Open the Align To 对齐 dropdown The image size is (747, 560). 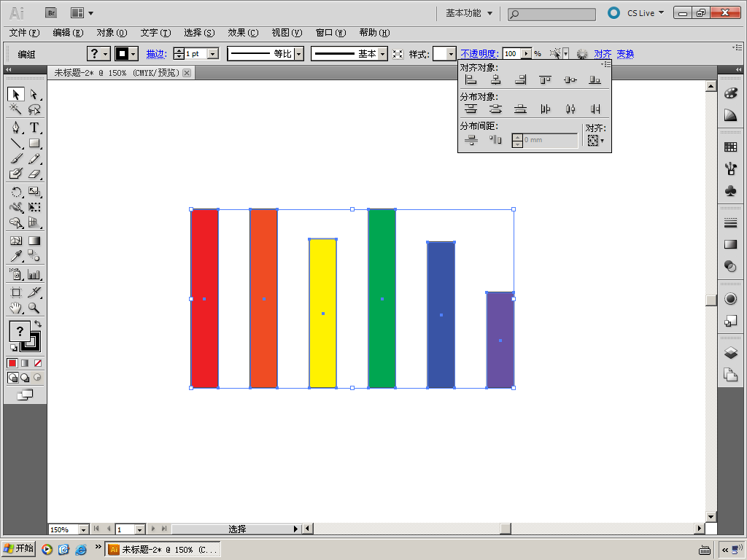(595, 141)
